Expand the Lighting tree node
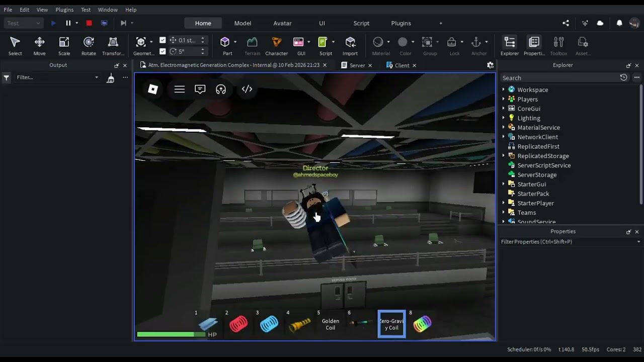Image resolution: width=644 pixels, height=362 pixels. [x=504, y=118]
